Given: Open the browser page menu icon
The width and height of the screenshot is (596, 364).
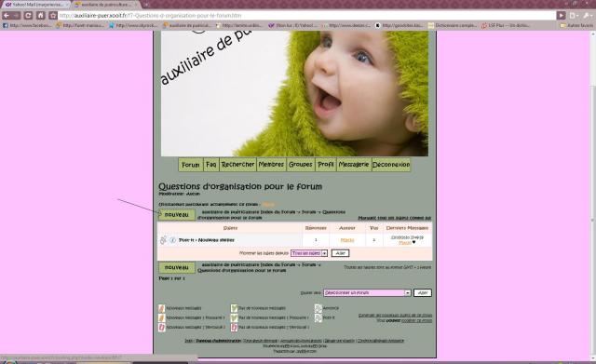Looking at the screenshot, I should [574, 16].
